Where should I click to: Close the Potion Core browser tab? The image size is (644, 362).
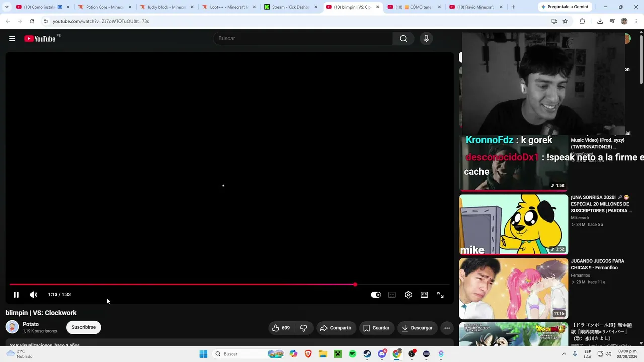click(130, 7)
